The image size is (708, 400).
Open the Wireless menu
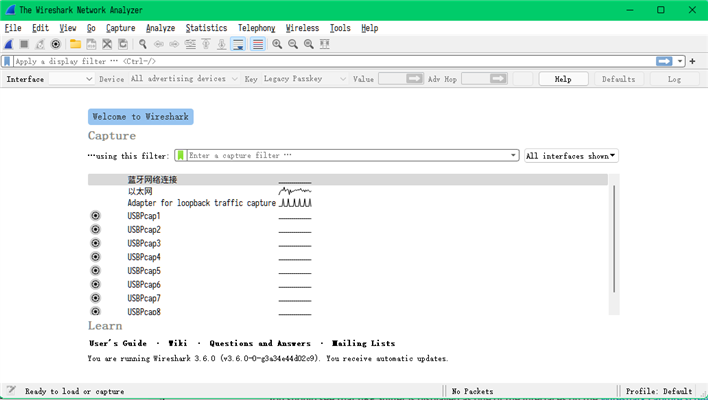click(x=302, y=28)
